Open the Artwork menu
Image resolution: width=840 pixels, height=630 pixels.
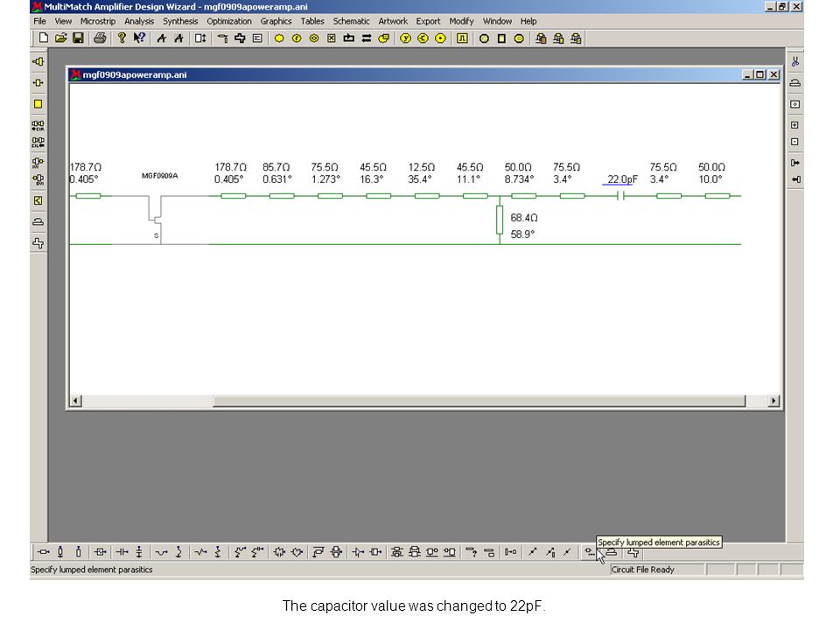click(x=393, y=21)
